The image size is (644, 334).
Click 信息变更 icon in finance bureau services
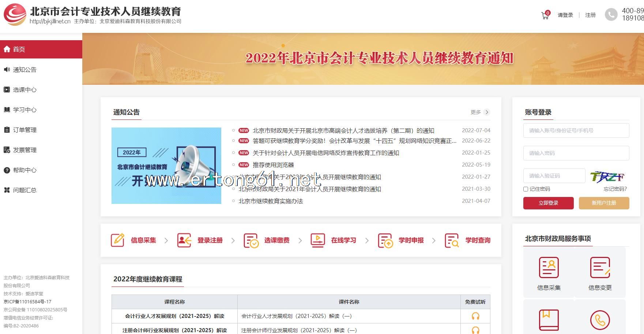click(600, 267)
